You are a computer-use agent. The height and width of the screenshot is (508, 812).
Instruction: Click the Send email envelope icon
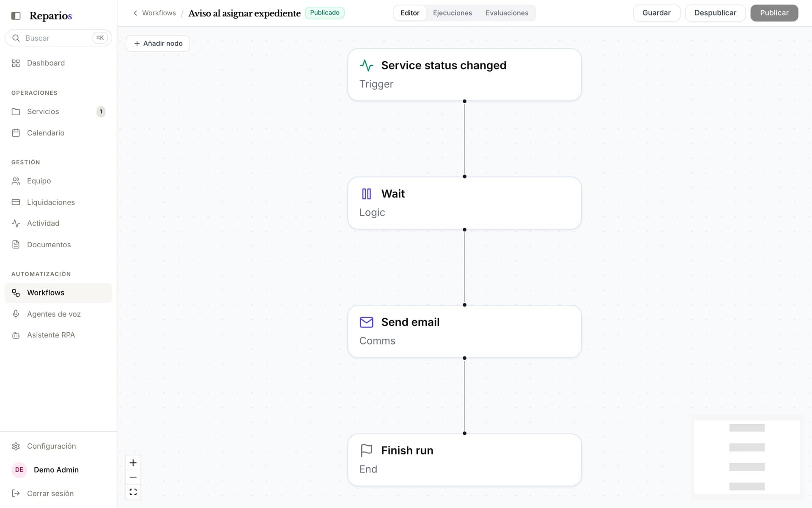366,322
